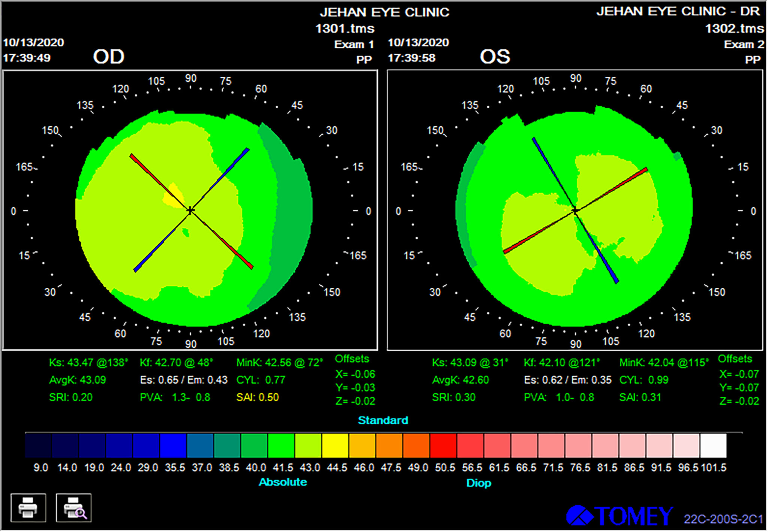The image size is (768, 532).
Task: Click 'Ks: 43.47 @138°' value
Action: [88, 363]
